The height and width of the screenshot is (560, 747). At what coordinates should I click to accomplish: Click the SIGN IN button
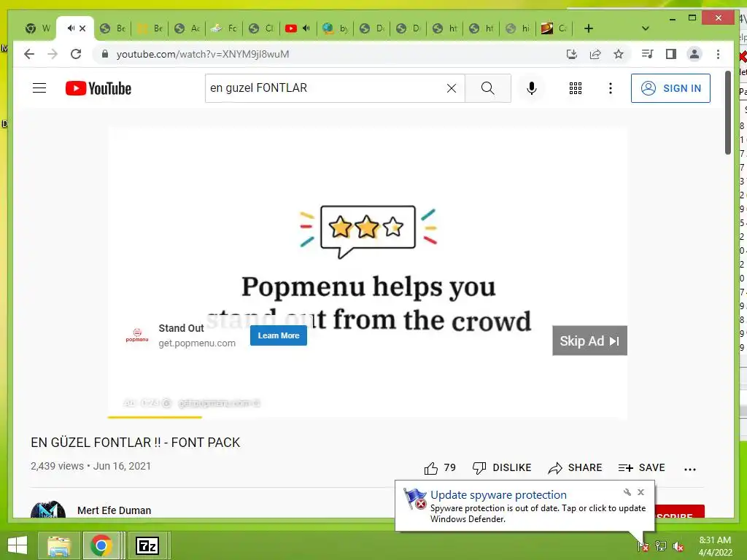click(670, 88)
